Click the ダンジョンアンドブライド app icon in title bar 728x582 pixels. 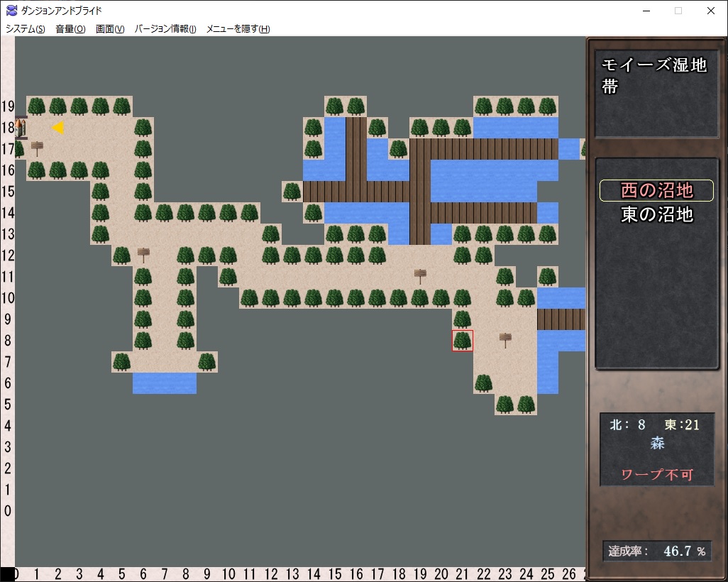(x=11, y=10)
